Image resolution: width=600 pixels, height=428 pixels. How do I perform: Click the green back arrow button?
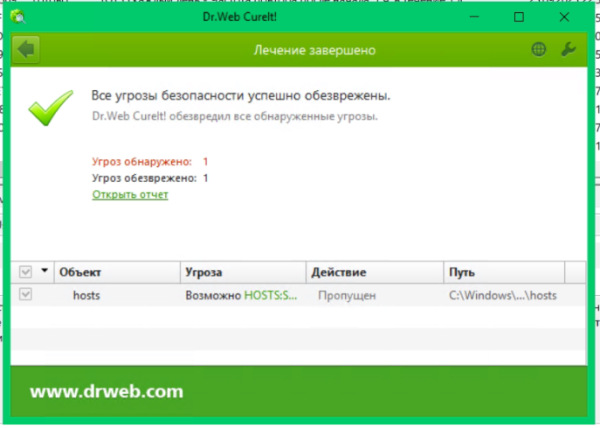point(26,50)
